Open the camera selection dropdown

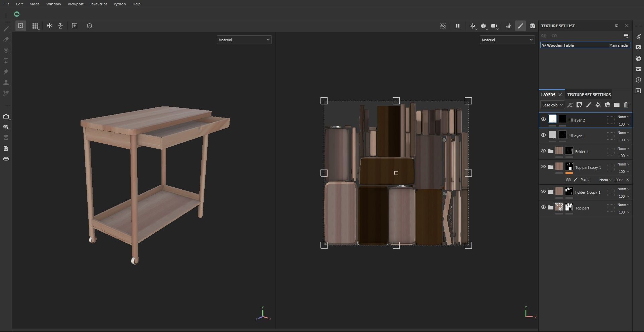495,26
